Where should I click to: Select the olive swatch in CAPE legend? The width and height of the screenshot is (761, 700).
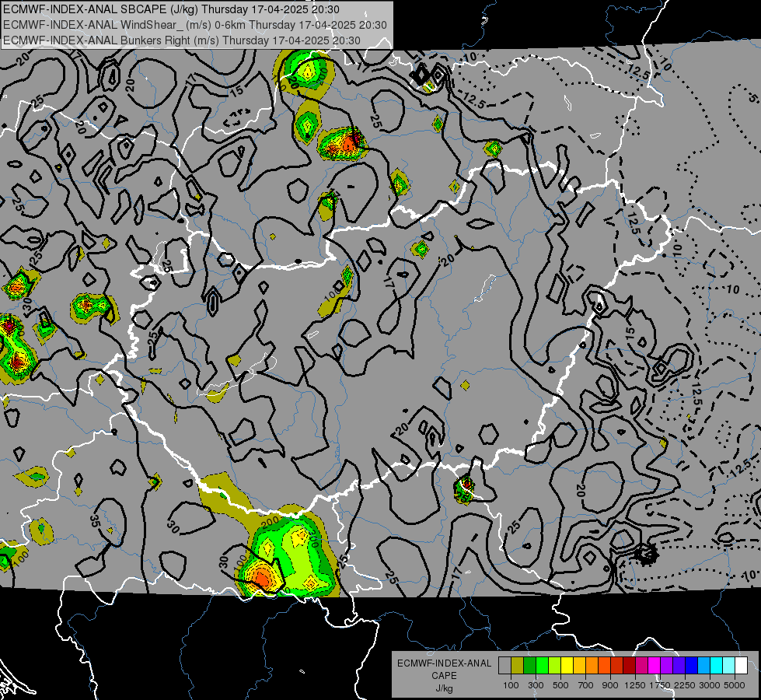point(517,665)
